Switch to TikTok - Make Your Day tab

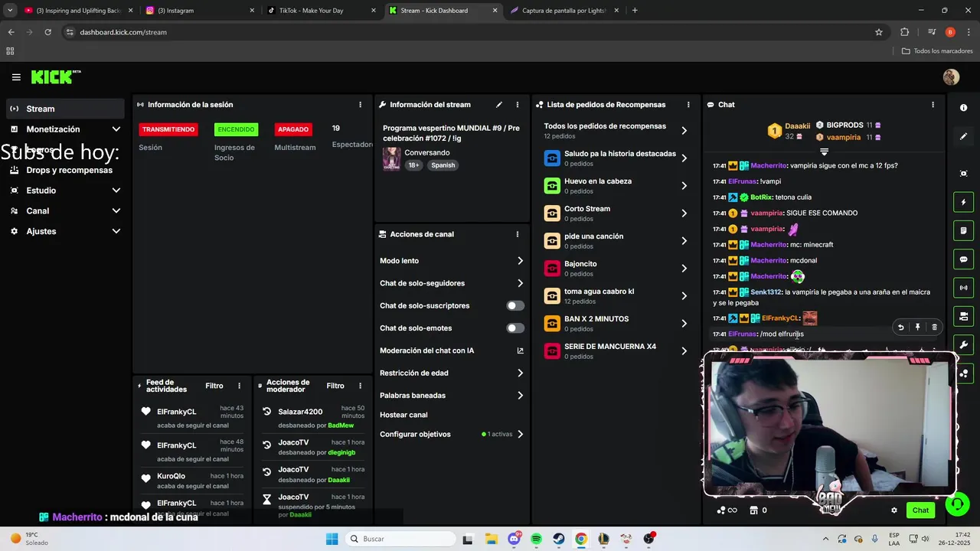(x=320, y=11)
